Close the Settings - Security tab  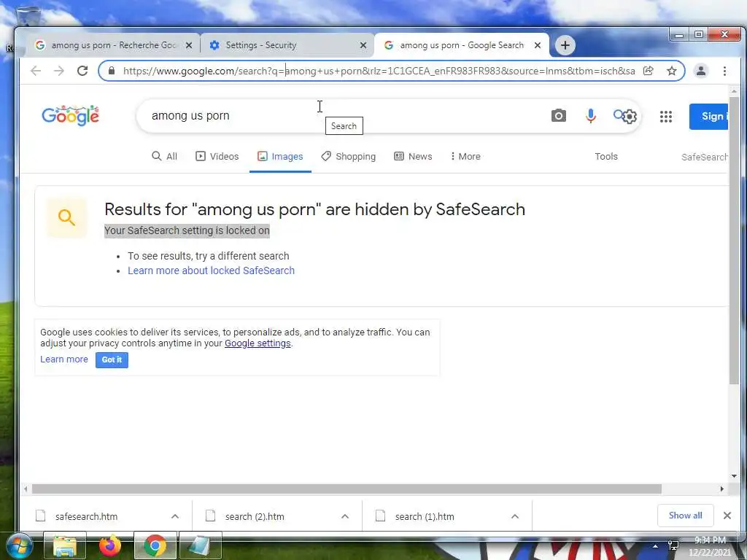pyautogui.click(x=363, y=45)
